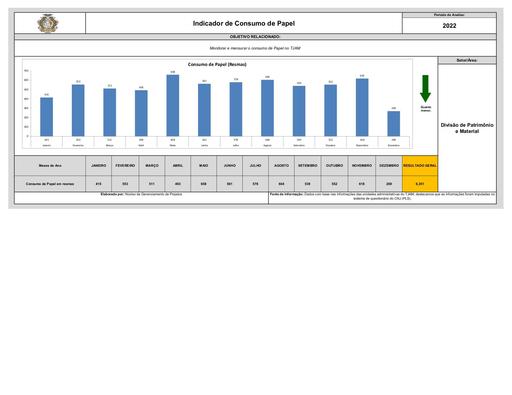The width and height of the screenshot is (512, 395).
Task: Select the OBJETIVO RELACIONADO header bar
Action: 255,36
